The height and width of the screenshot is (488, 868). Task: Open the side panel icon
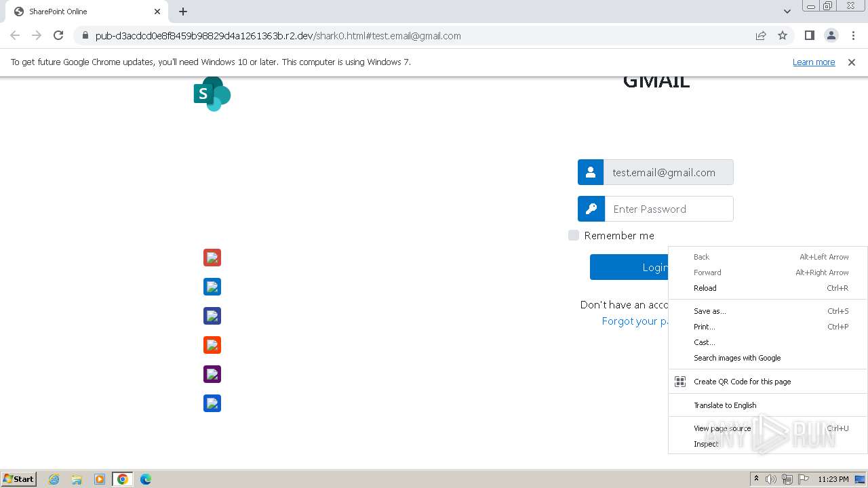(809, 36)
